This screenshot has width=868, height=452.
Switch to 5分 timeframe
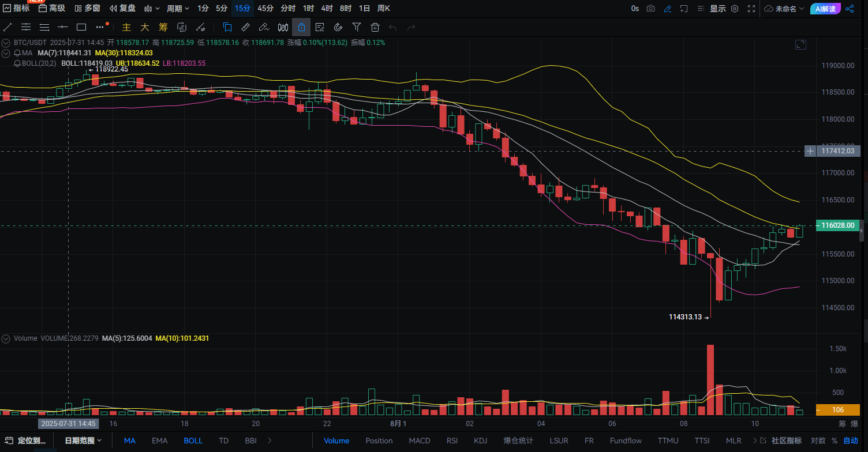pyautogui.click(x=222, y=9)
